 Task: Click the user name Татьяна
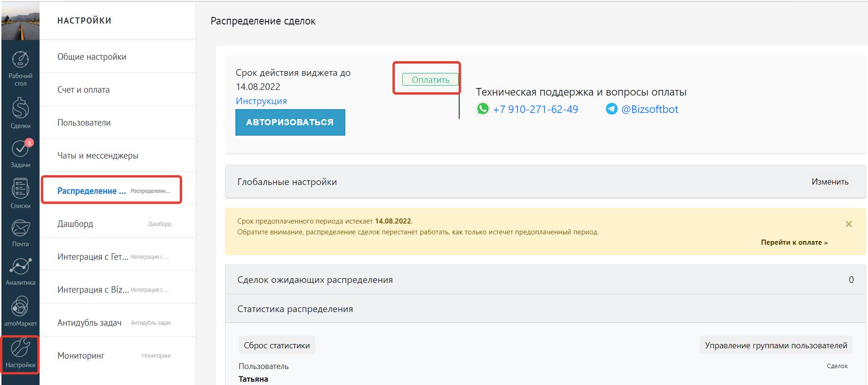pos(253,379)
